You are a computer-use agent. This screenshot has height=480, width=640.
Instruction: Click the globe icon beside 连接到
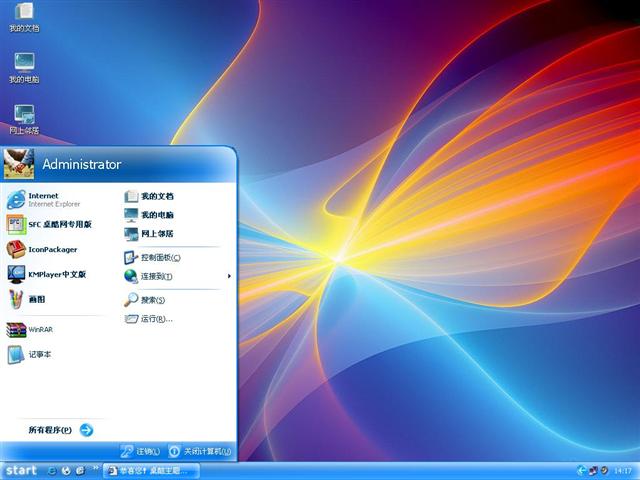click(131, 276)
